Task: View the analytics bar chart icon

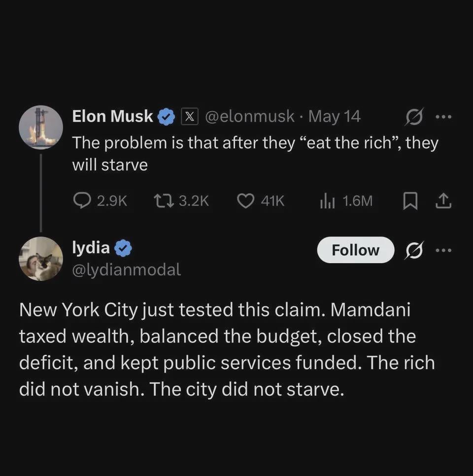Action: coord(327,201)
